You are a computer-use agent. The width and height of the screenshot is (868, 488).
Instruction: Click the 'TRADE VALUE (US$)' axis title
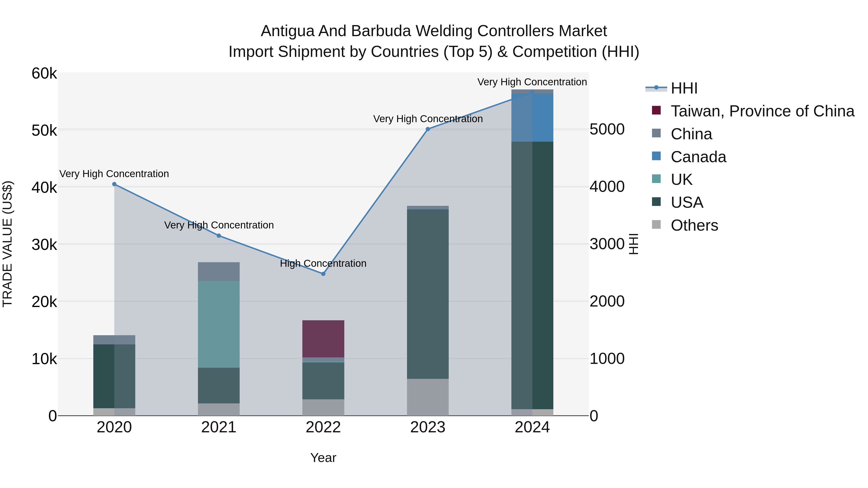[7, 244]
